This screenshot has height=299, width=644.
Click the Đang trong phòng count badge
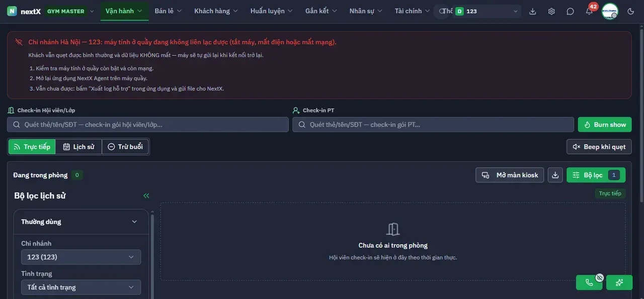(x=77, y=175)
